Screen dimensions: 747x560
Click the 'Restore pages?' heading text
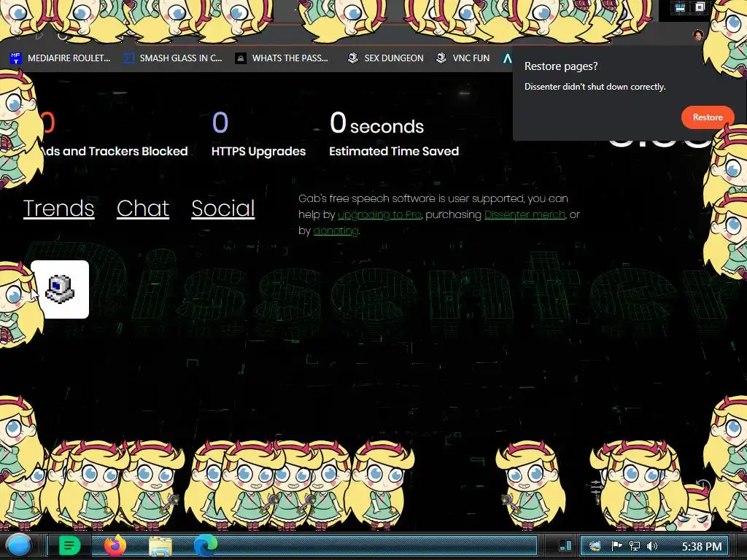(561, 66)
